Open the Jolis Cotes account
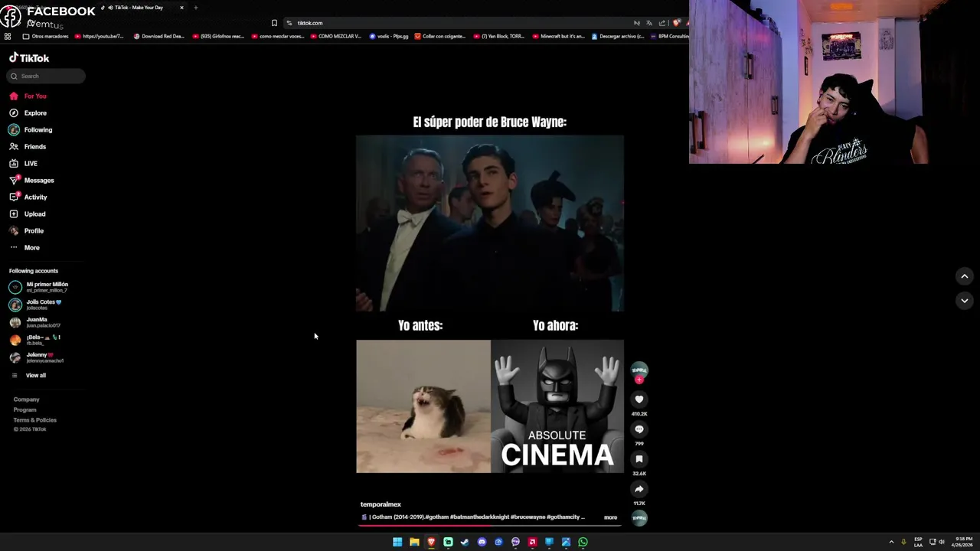This screenshot has height=551, width=980. 36,305
